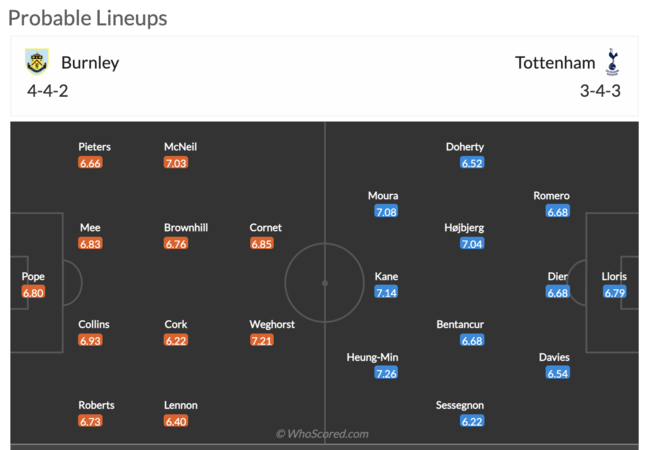Click the WhoScored.com watermark text

pyautogui.click(x=322, y=434)
